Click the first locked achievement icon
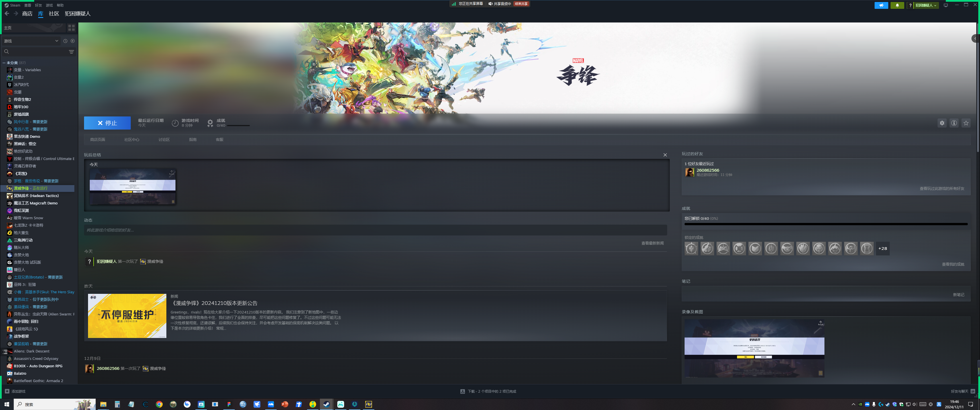The width and height of the screenshot is (980, 410). click(x=691, y=248)
